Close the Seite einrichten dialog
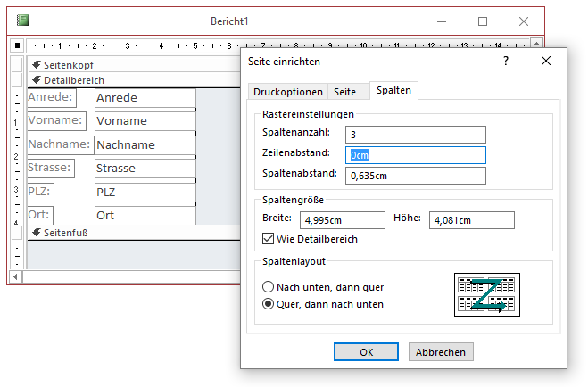Image resolution: width=588 pixels, height=387 pixels. point(546,61)
